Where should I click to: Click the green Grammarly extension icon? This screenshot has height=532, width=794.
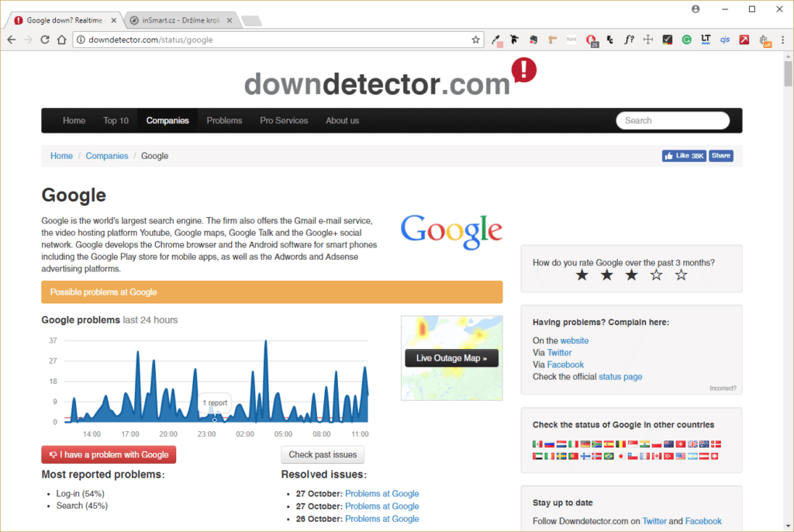click(x=686, y=40)
